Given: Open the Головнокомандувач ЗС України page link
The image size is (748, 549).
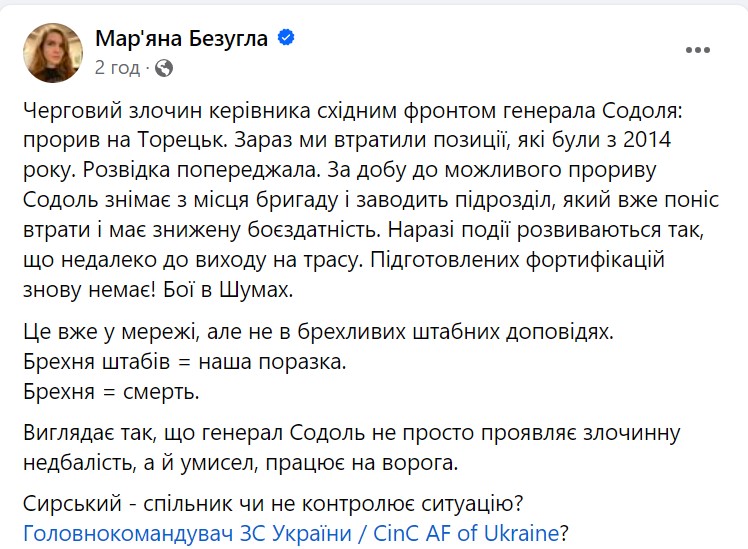Looking at the screenshot, I should pyautogui.click(x=290, y=532).
